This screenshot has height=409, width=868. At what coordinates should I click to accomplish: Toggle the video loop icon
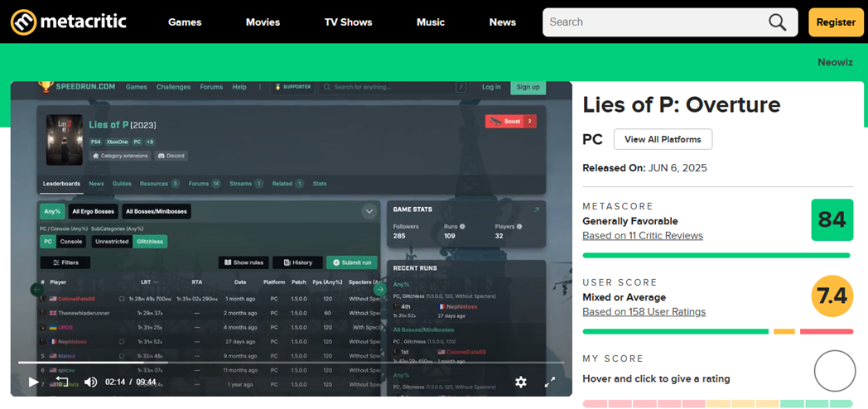62,382
